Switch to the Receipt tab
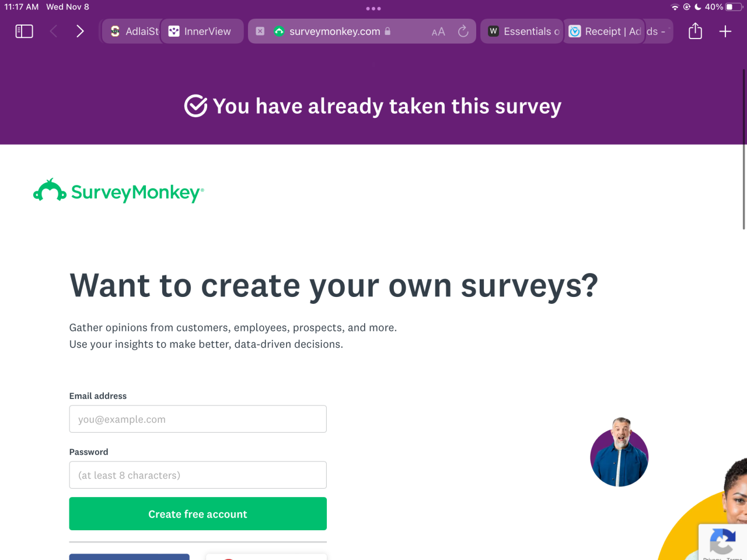 click(607, 32)
